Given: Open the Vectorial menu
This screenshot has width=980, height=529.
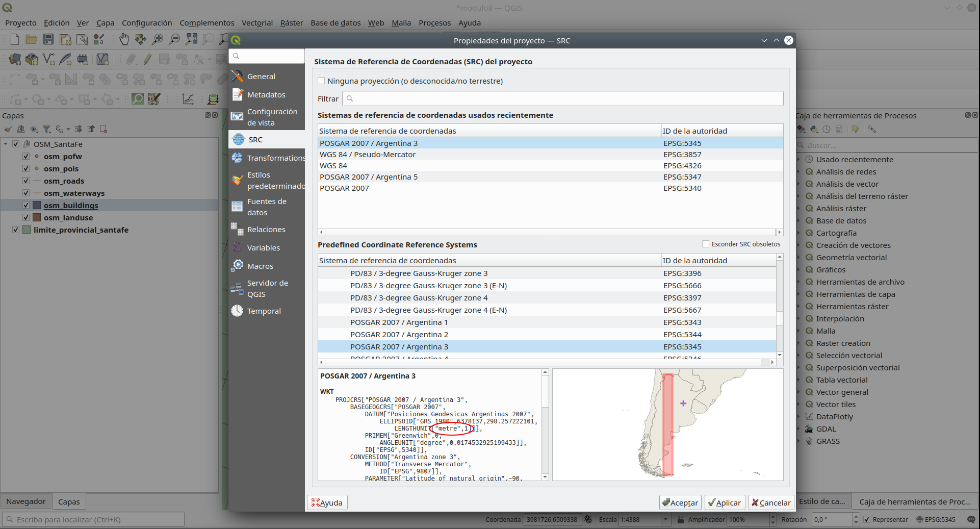Looking at the screenshot, I should 257,22.
